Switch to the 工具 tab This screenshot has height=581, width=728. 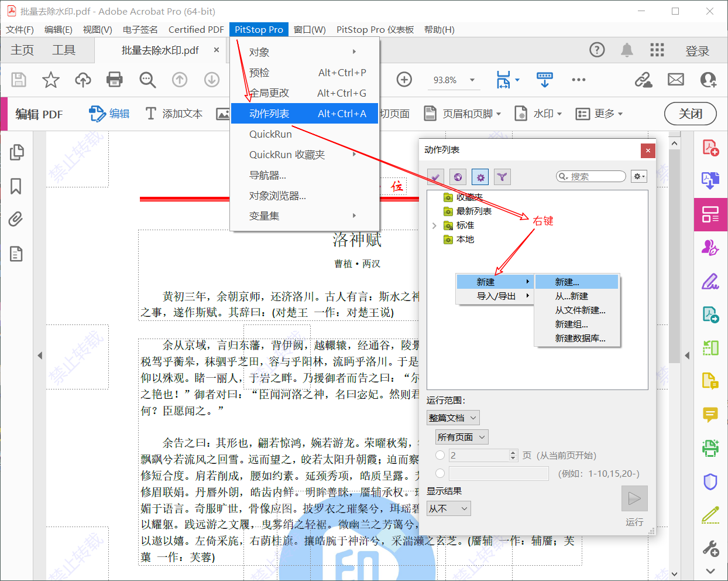tap(63, 50)
